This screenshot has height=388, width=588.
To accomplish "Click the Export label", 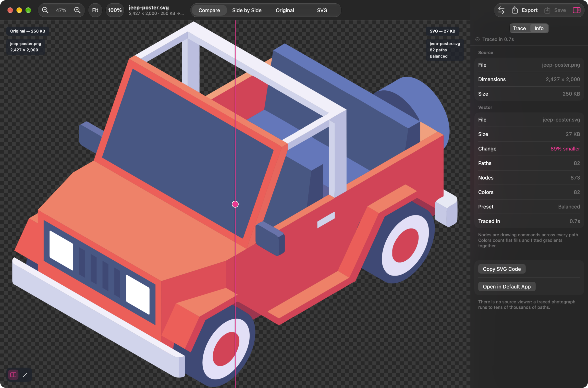I will (529, 10).
